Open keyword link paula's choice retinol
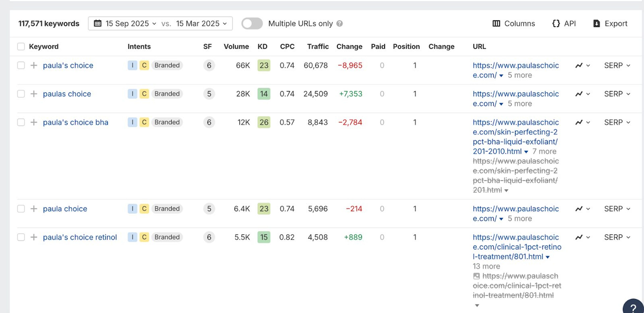644x313 pixels. point(80,237)
